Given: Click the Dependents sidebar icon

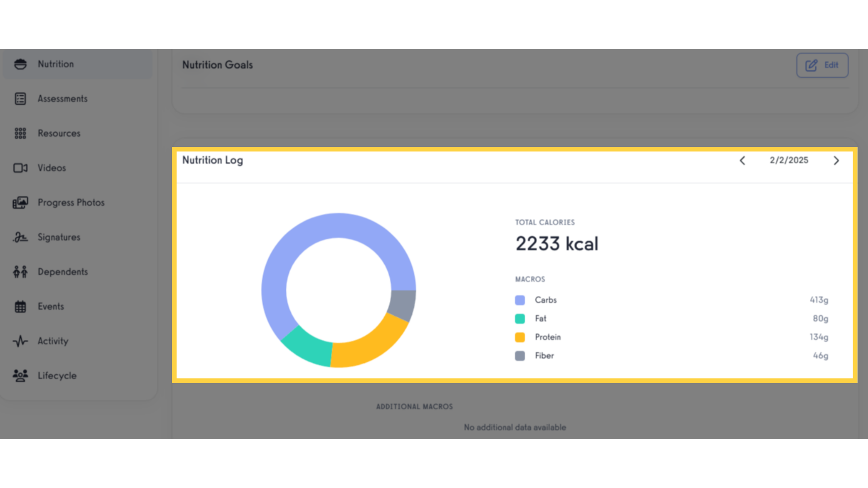Looking at the screenshot, I should point(20,271).
